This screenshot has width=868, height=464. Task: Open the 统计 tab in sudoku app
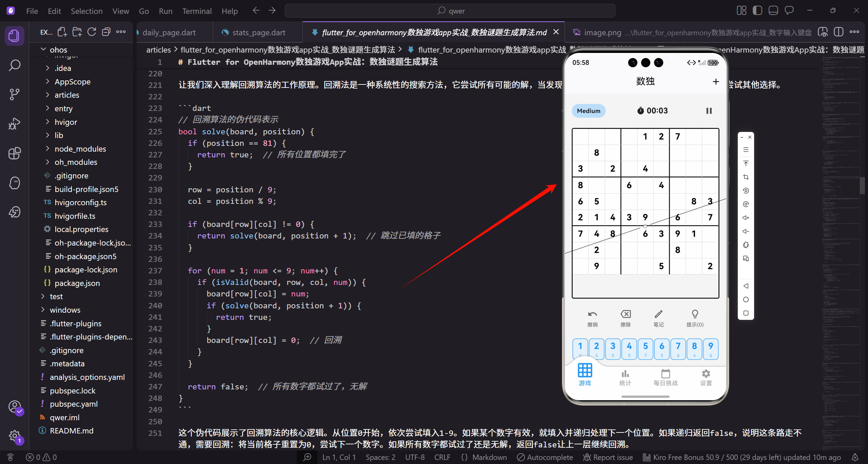click(x=625, y=378)
